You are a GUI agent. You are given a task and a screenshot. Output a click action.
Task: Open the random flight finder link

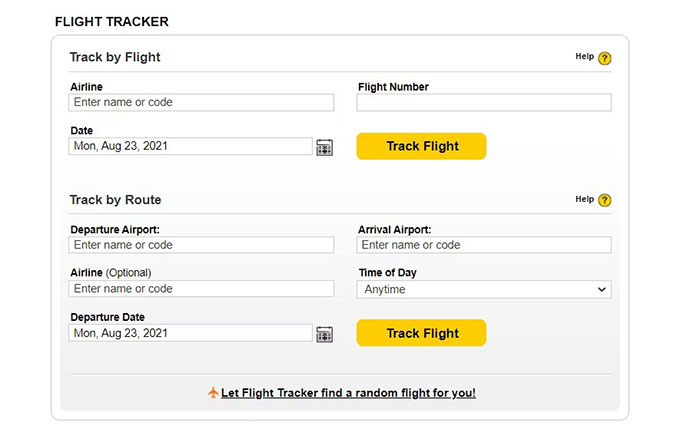[x=348, y=393]
